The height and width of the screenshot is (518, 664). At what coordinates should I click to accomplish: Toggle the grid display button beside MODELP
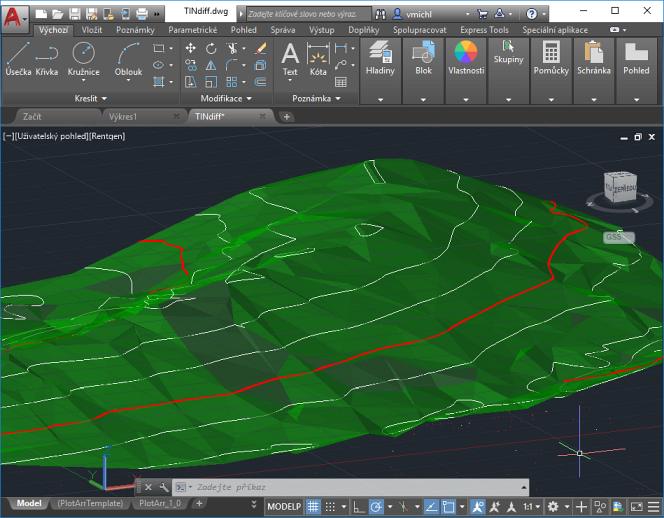click(313, 506)
